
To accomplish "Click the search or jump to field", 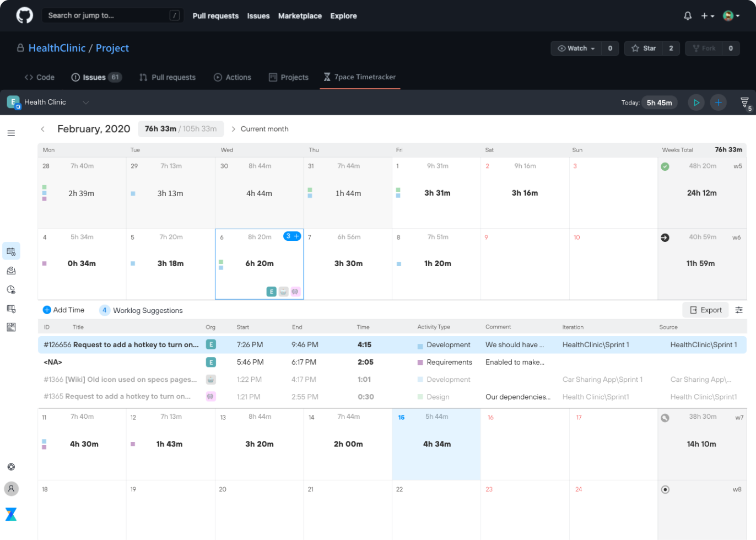I will (113, 15).
